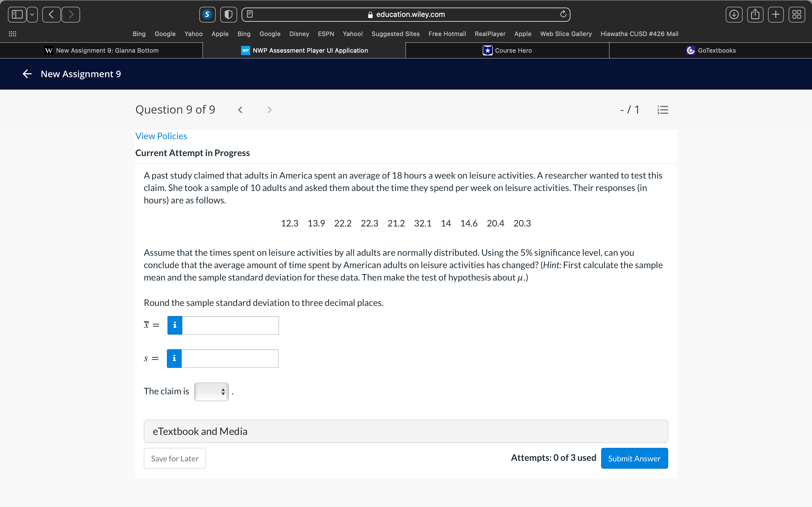Share the page via the share icon
The height and width of the screenshot is (507, 812).
pos(755,14)
